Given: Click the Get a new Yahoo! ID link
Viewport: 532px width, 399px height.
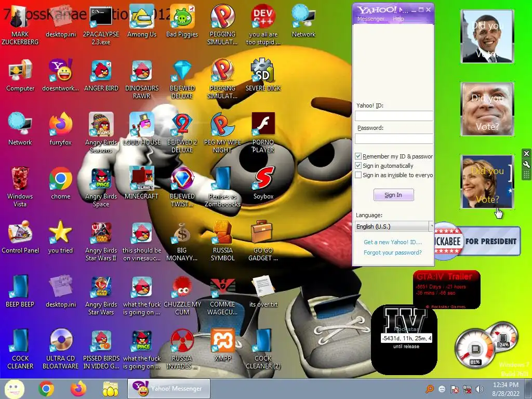Looking at the screenshot, I should (x=393, y=242).
